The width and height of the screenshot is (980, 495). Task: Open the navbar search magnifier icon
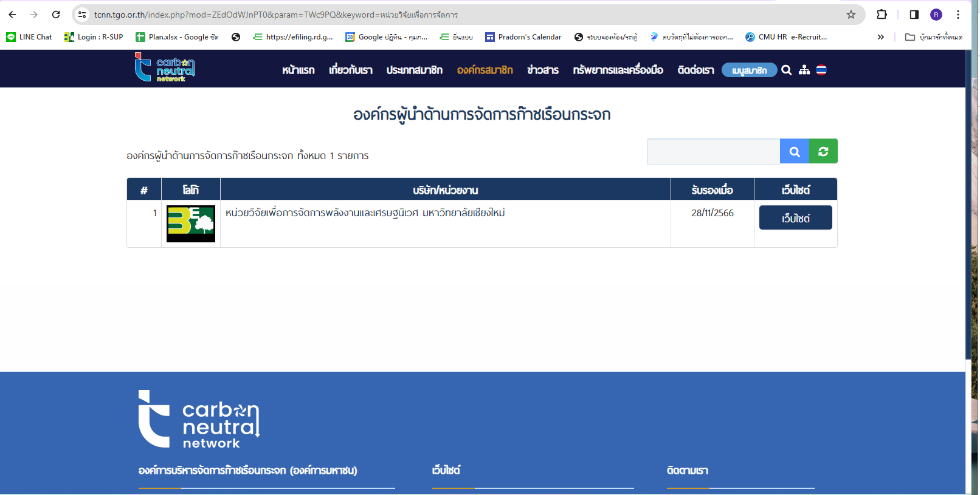point(786,70)
